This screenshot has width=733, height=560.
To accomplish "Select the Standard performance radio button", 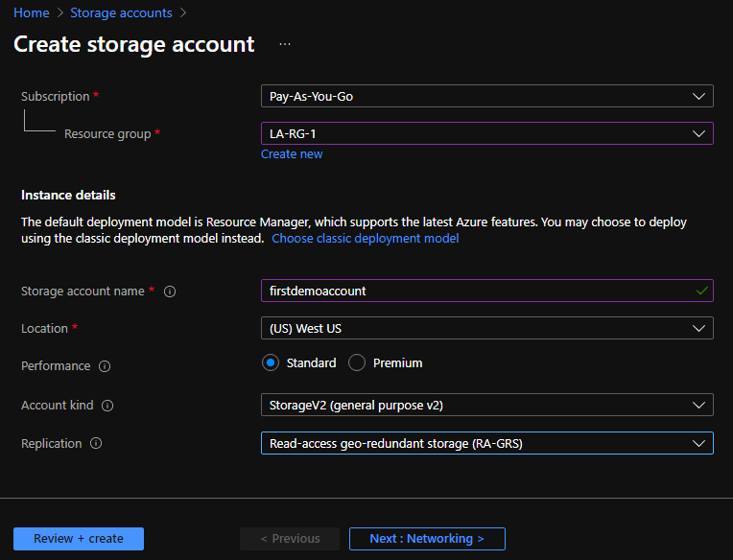I will point(271,363).
